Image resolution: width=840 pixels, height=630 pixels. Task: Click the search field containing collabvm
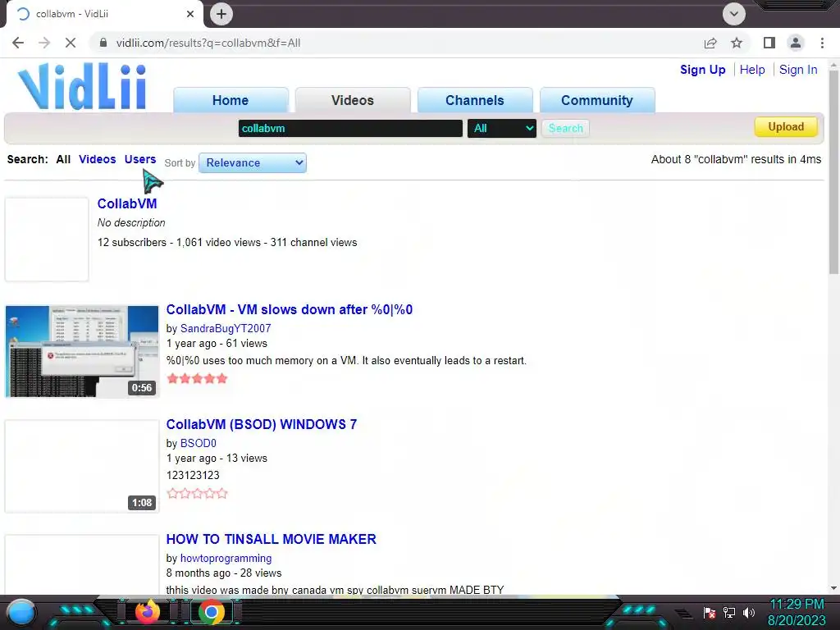350,129
